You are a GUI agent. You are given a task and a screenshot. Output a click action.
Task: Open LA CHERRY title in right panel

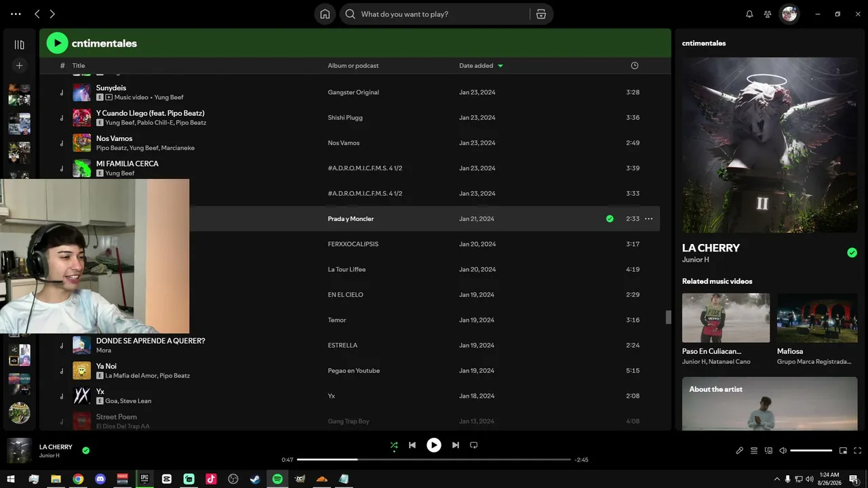coord(711,248)
